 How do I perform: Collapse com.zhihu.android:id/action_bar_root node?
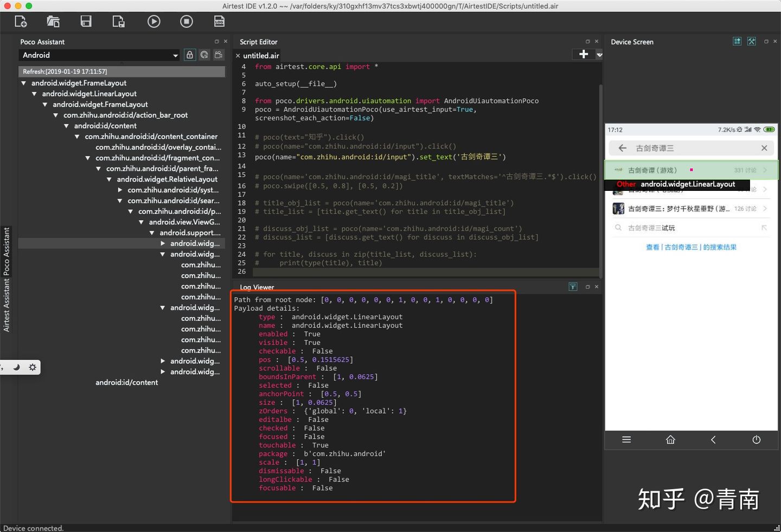coord(56,116)
